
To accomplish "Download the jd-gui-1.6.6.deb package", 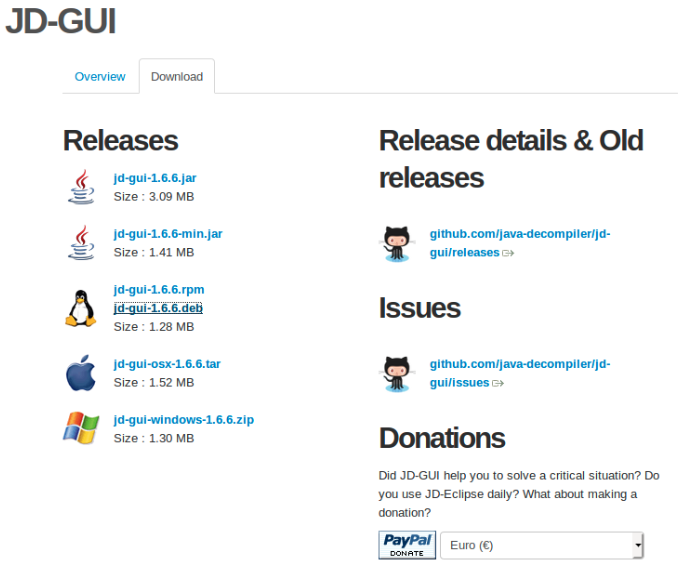I will click(158, 308).
